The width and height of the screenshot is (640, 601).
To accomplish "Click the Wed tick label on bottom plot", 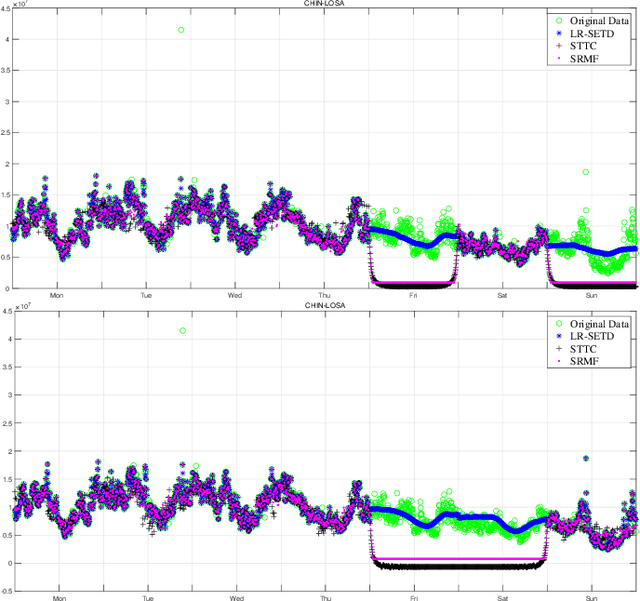I will pos(235,598).
